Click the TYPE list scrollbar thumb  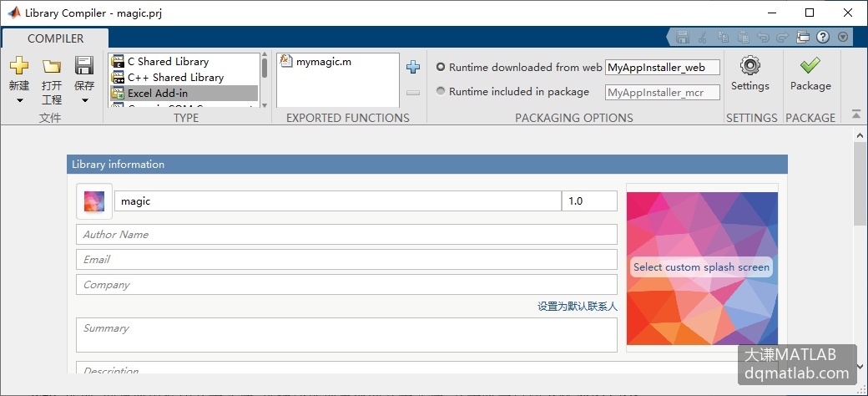(265, 68)
